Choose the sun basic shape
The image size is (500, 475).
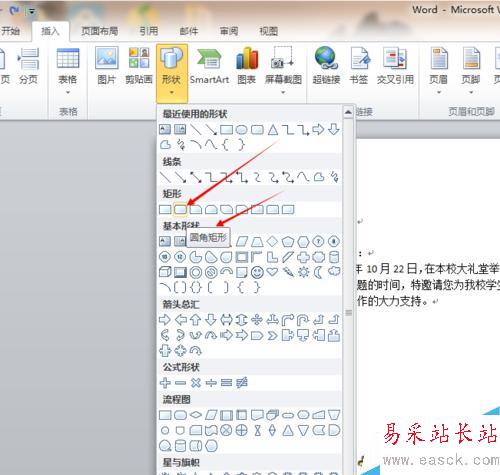click(x=303, y=272)
